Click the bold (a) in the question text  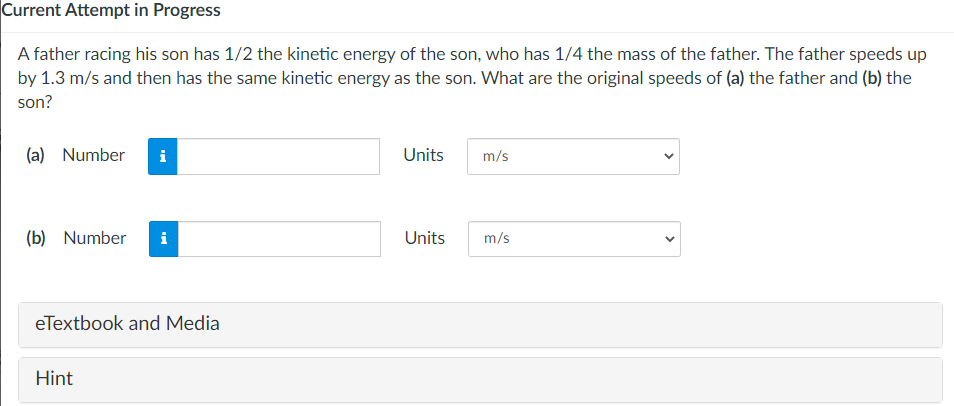[x=733, y=78]
